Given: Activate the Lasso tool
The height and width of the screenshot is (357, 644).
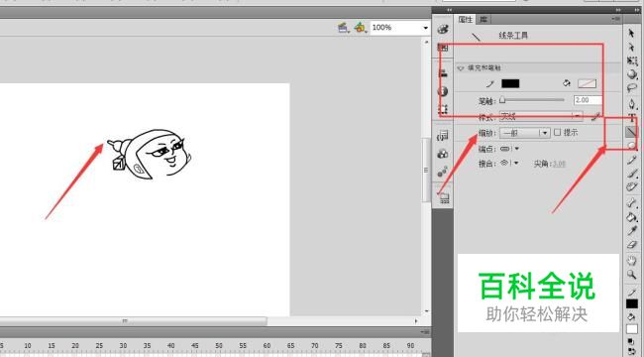Looking at the screenshot, I should 632,88.
